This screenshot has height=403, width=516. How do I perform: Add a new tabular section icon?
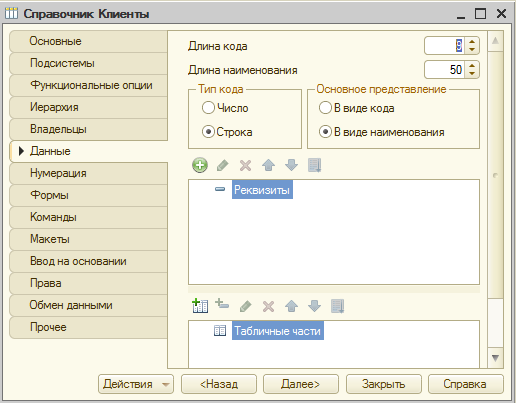[x=200, y=306]
